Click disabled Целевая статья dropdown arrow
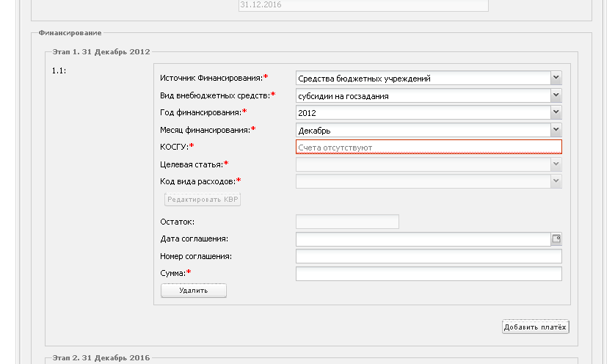This screenshot has width=615, height=364. point(556,164)
